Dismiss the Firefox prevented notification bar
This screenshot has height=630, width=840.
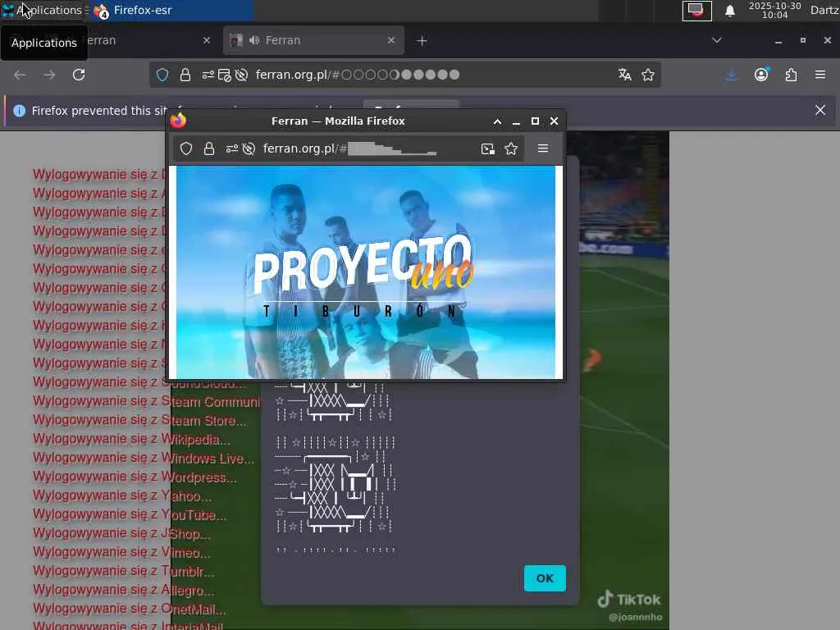820,111
